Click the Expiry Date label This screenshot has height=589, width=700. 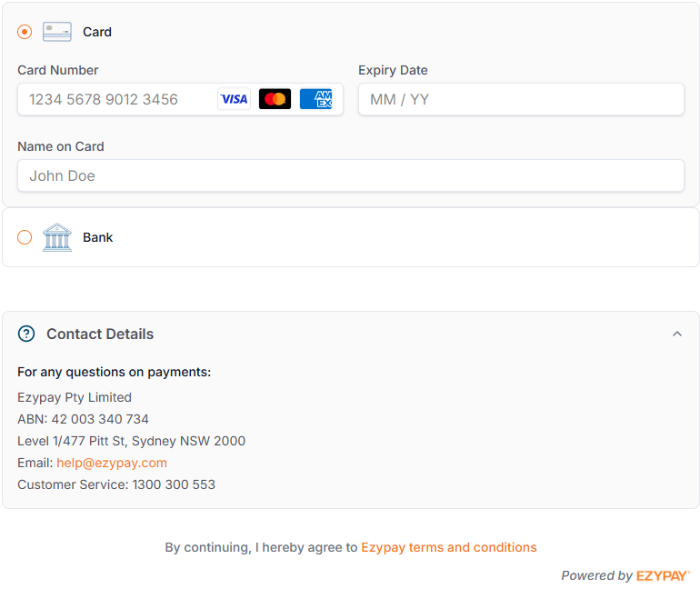393,70
